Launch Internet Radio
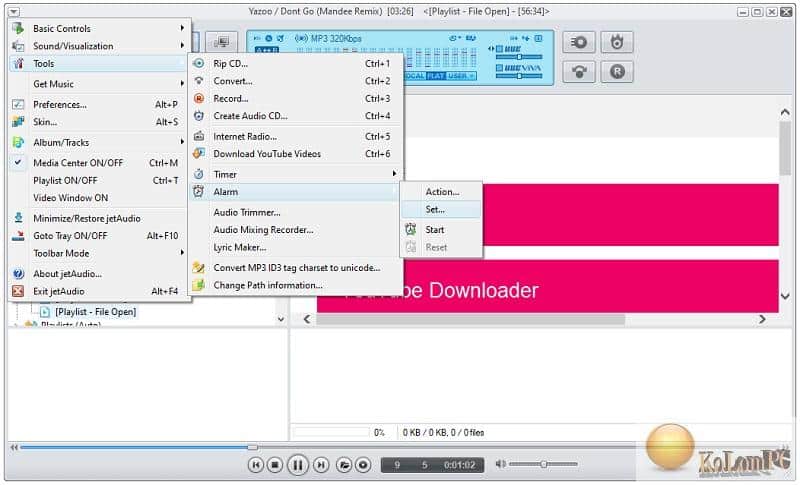 click(295, 137)
